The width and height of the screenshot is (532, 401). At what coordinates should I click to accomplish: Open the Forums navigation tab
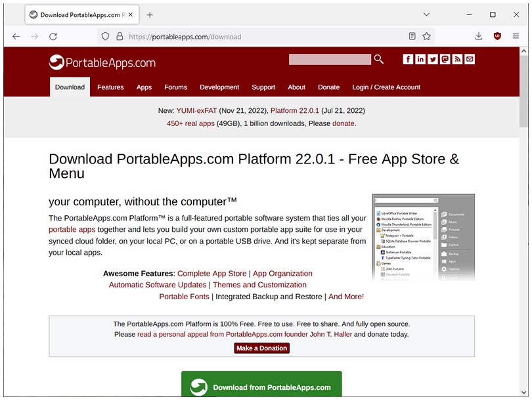tap(175, 87)
